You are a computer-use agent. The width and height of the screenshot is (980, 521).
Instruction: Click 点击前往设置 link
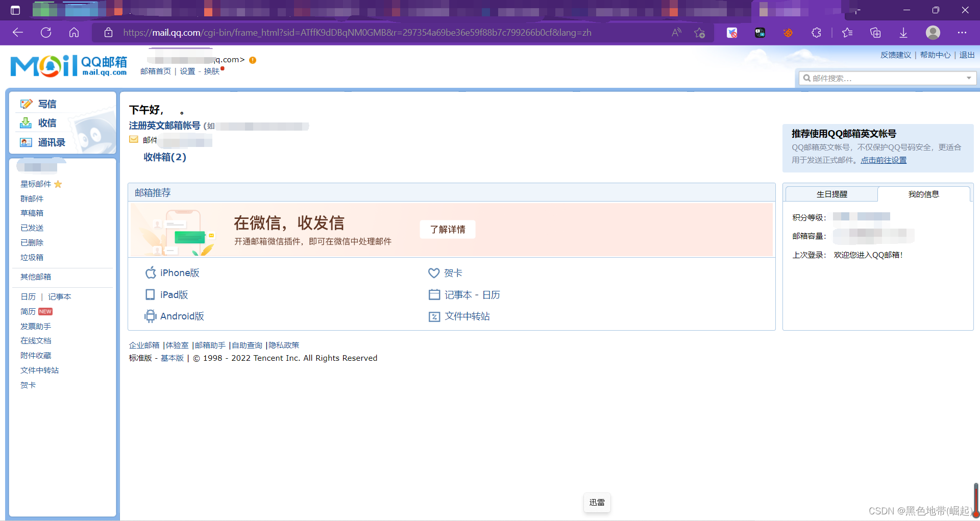[x=884, y=160]
